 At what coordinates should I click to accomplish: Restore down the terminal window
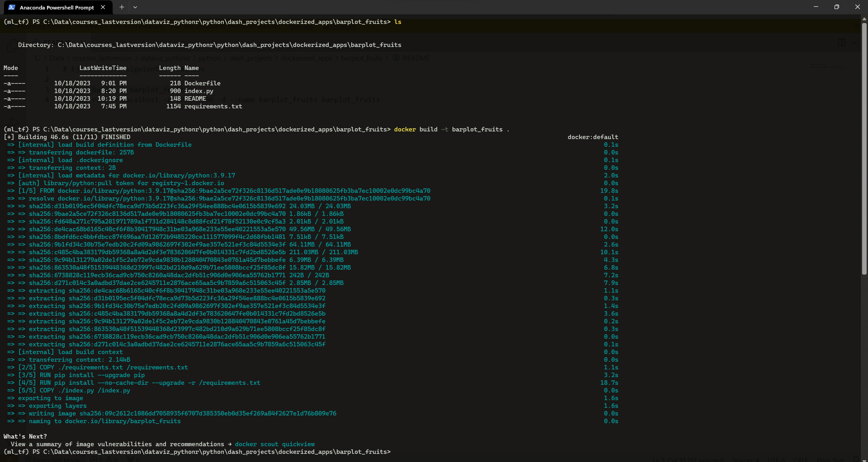pyautogui.click(x=837, y=7)
